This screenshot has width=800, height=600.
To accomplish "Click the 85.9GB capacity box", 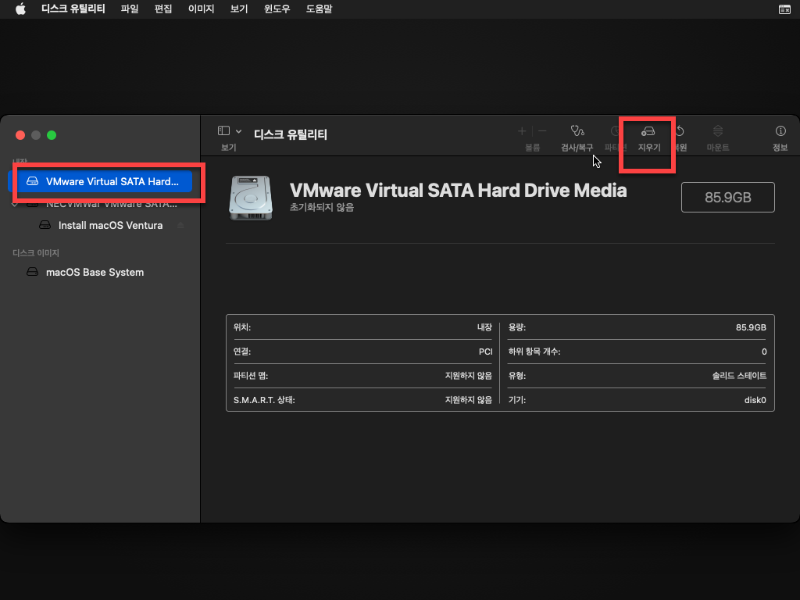I will (728, 197).
